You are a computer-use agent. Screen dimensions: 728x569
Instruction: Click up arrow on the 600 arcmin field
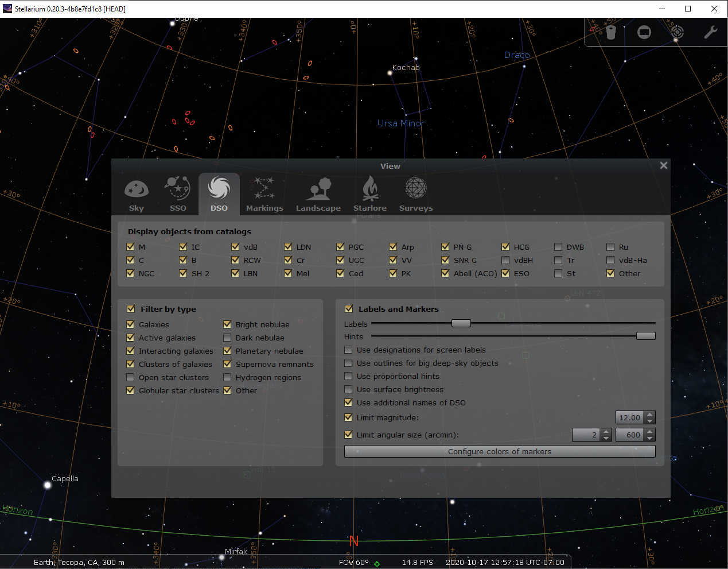650,432
